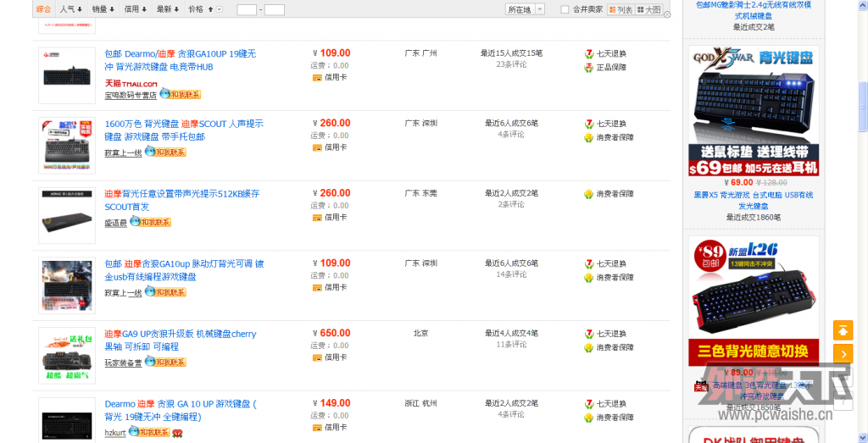Open 11条评论 reviews link

point(511,344)
